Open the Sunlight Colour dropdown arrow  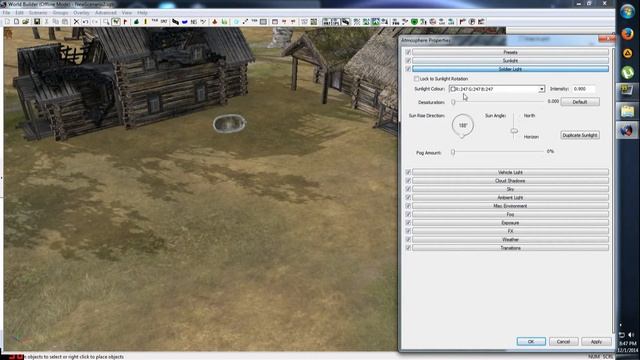(x=541, y=89)
